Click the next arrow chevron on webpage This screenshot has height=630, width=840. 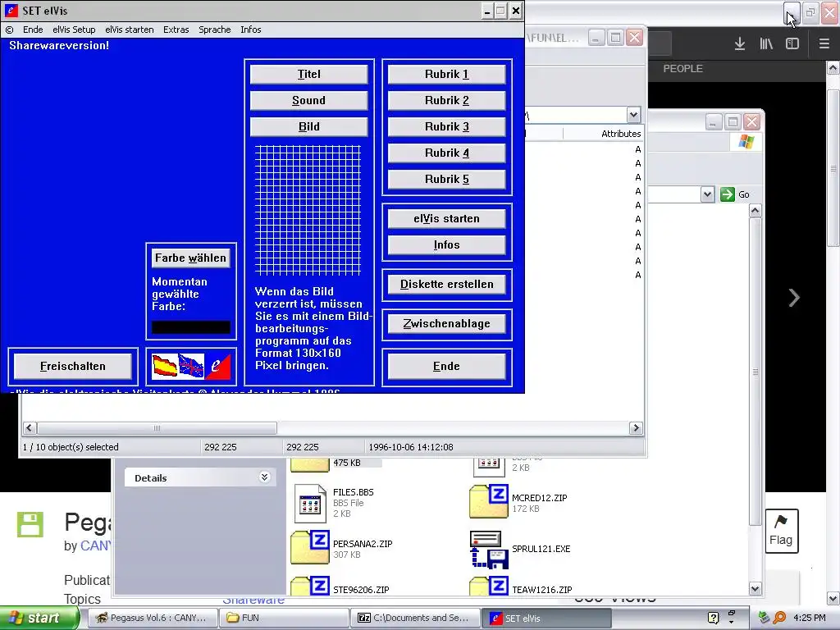click(794, 297)
